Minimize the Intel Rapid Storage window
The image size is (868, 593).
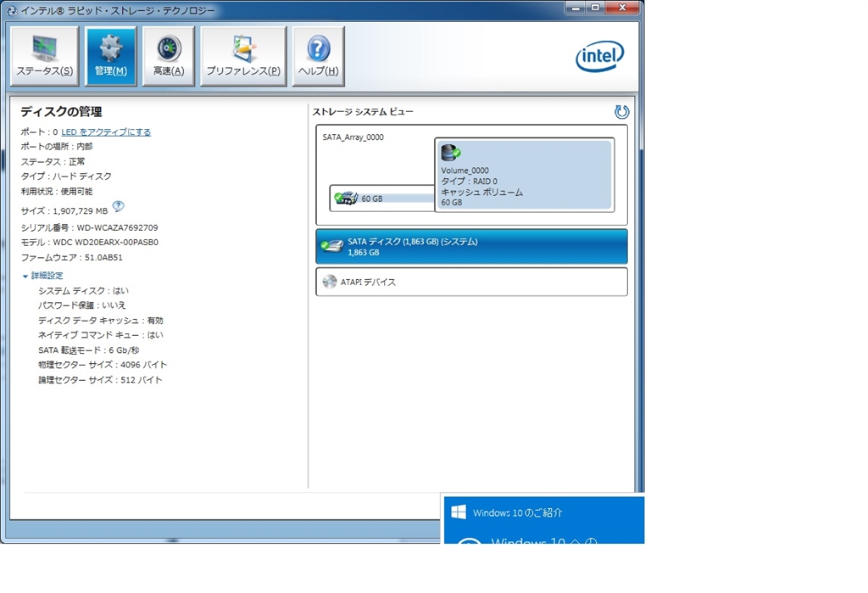(576, 8)
